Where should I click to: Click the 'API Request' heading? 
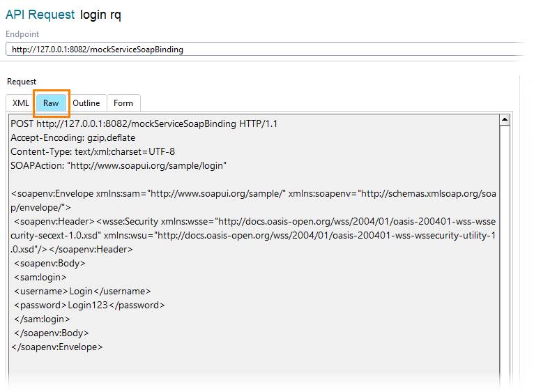click(x=40, y=15)
